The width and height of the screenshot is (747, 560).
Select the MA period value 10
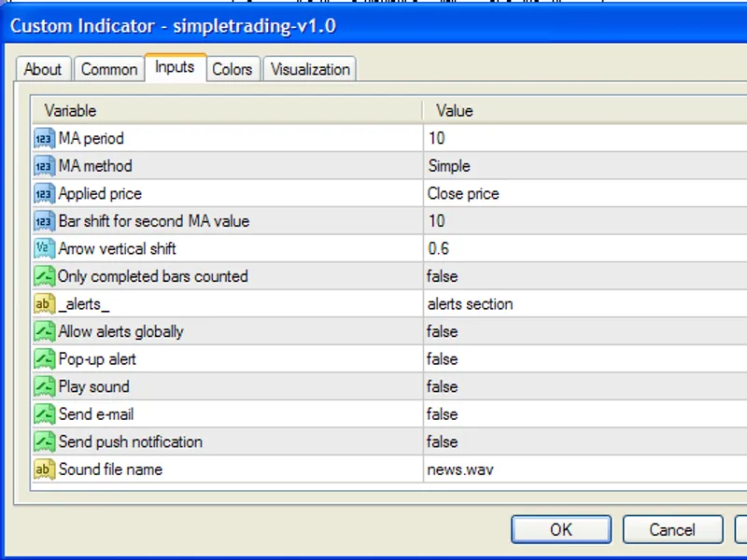(x=585, y=138)
